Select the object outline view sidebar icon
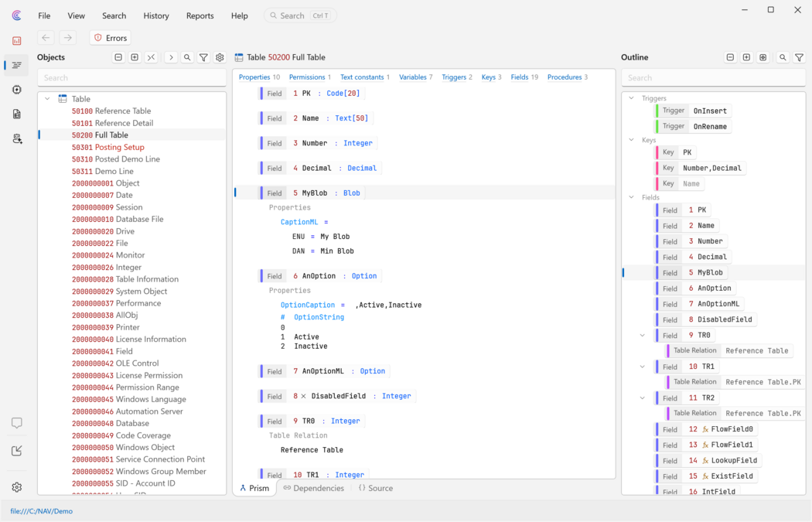The height and width of the screenshot is (522, 812). (x=16, y=65)
